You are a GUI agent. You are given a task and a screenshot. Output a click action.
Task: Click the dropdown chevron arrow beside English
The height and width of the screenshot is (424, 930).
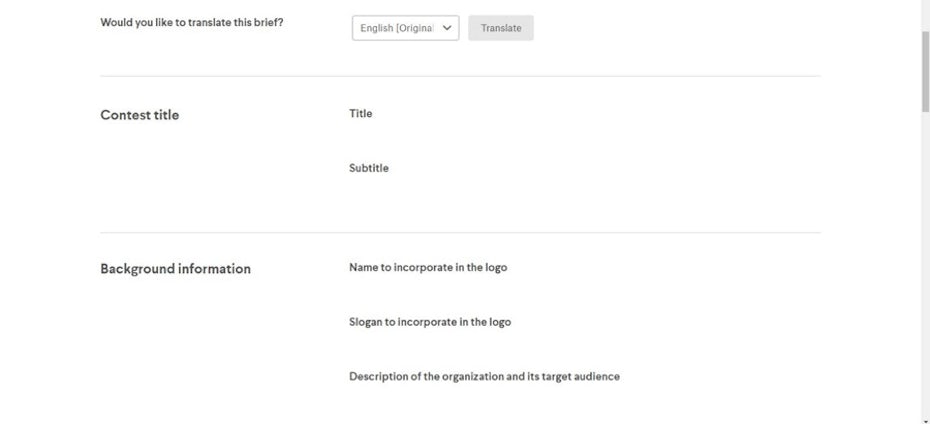point(446,28)
